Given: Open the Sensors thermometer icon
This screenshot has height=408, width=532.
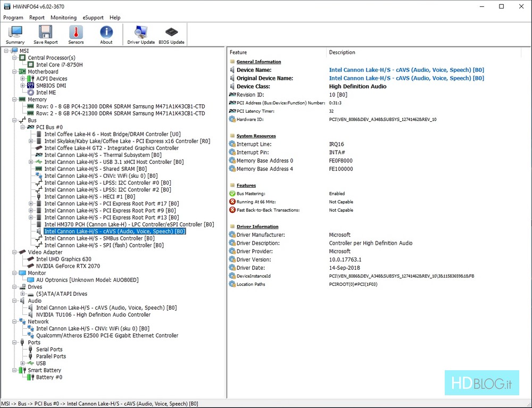Looking at the screenshot, I should (x=76, y=35).
